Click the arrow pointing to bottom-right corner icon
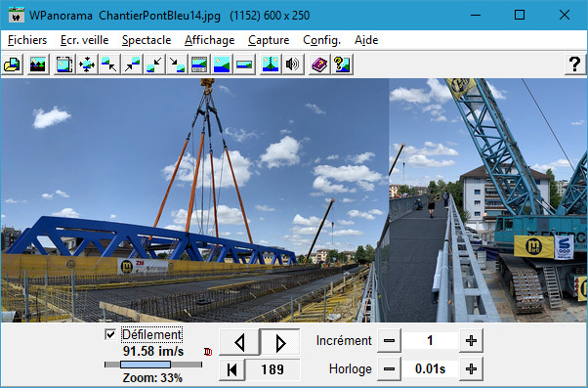 pyautogui.click(x=177, y=65)
